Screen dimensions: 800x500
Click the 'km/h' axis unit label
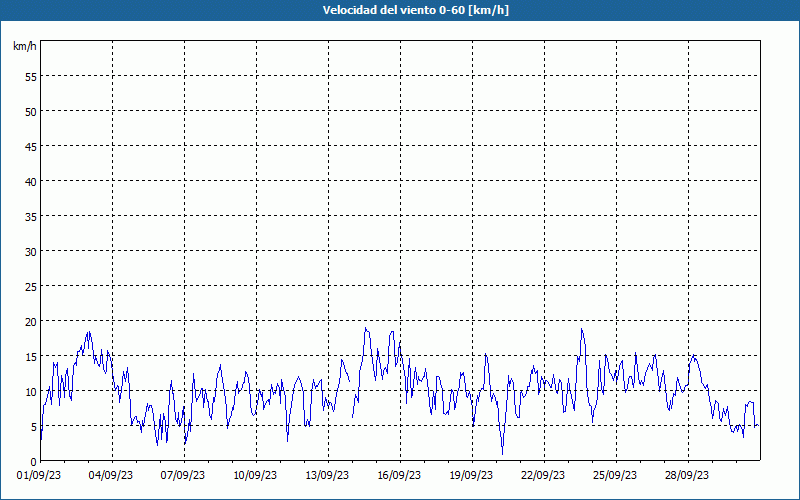click(x=25, y=46)
